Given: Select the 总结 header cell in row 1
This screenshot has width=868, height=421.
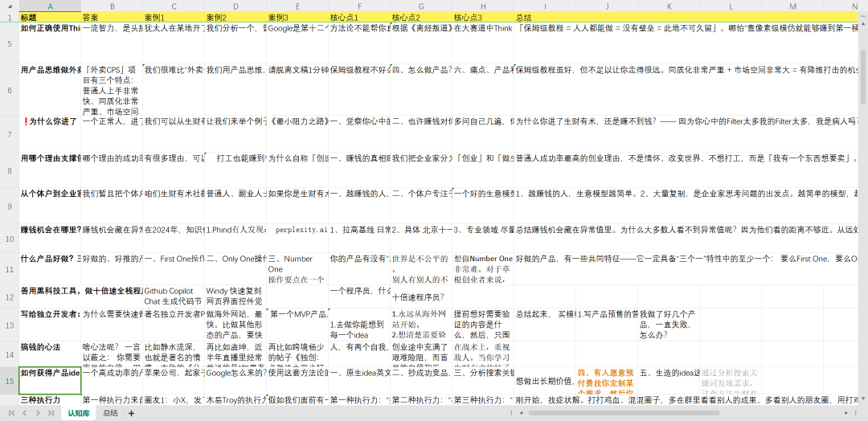Looking at the screenshot, I should tap(546, 17).
